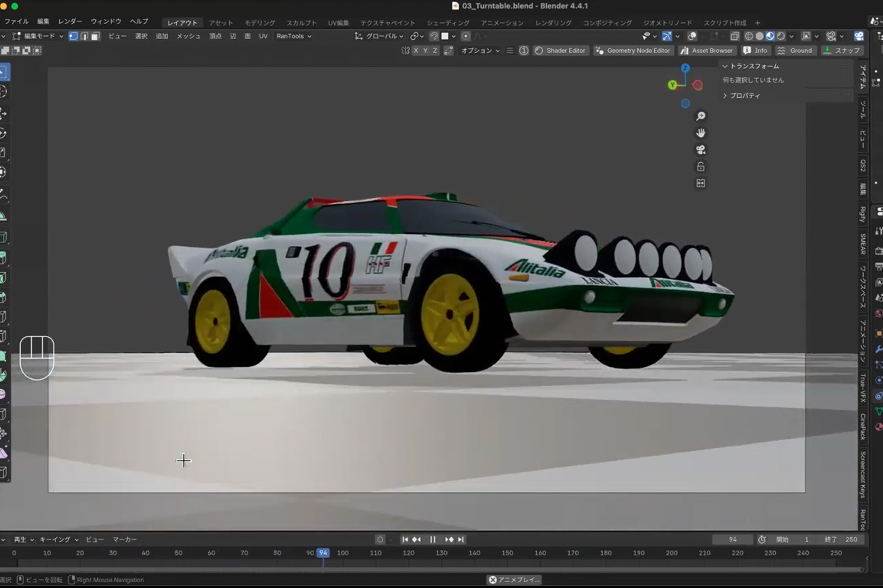Toggle snapping magnet
883x588 pixels.
(x=434, y=36)
